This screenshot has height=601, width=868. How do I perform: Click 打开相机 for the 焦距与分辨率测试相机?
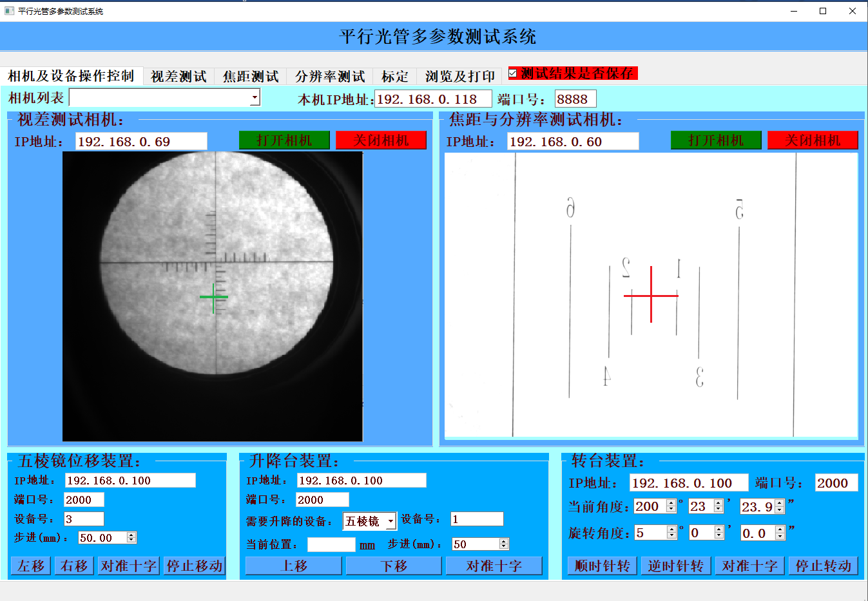click(716, 140)
